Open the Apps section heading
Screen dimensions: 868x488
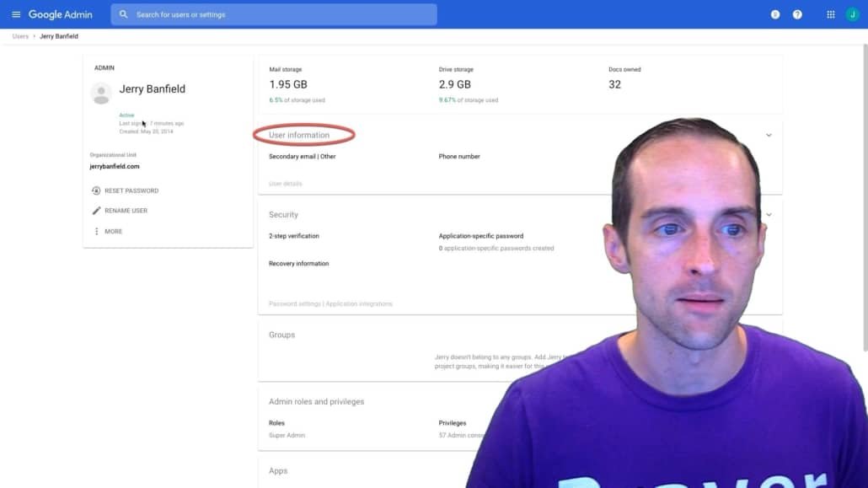(278, 470)
